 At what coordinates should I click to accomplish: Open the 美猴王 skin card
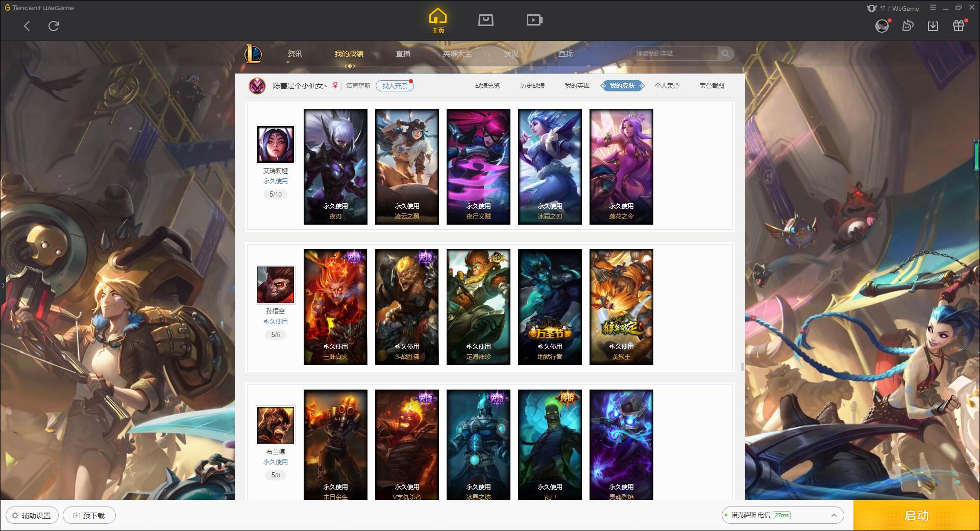(x=621, y=307)
